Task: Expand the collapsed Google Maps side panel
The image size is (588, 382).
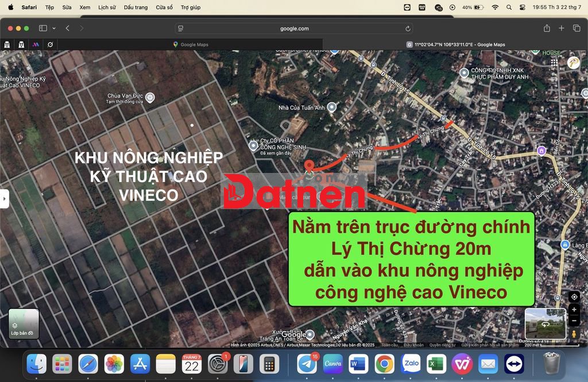Action: point(5,198)
